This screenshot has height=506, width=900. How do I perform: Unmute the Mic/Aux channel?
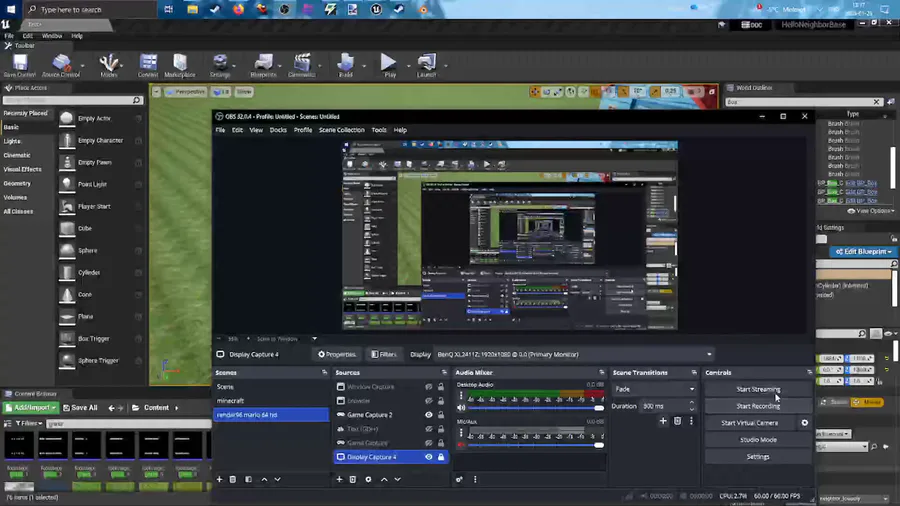tap(461, 445)
